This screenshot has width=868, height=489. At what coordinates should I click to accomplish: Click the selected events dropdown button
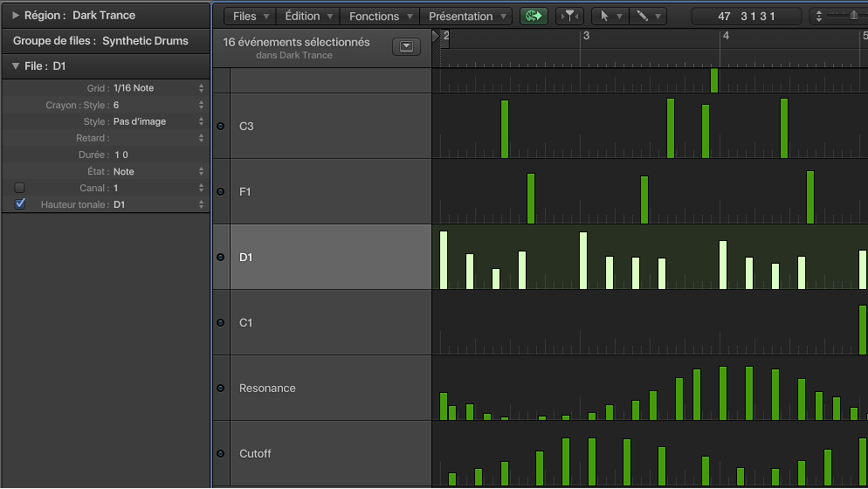coord(406,47)
